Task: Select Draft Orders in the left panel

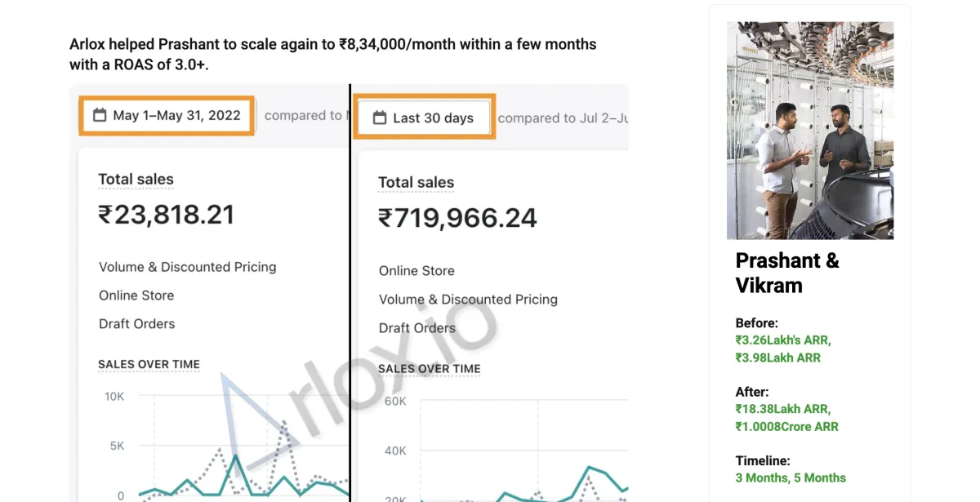Action: pos(136,324)
